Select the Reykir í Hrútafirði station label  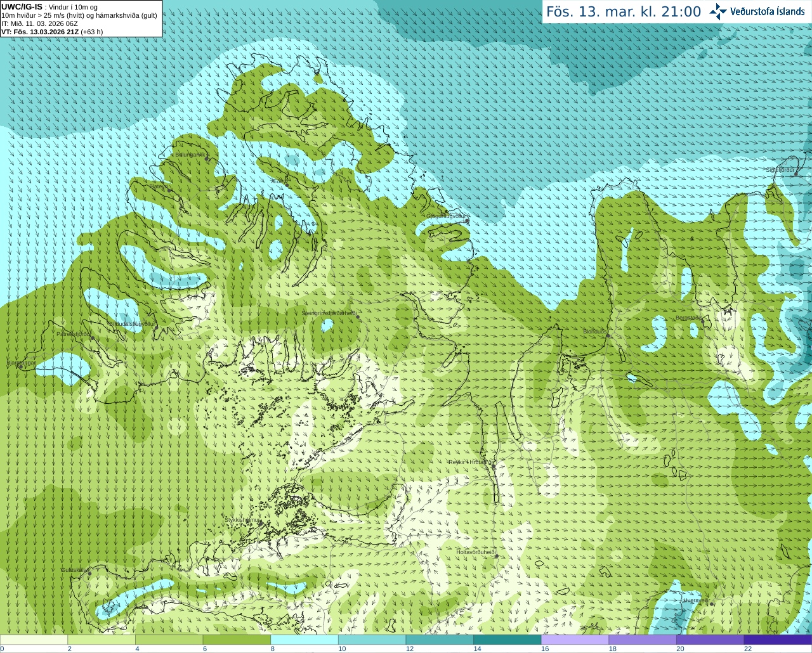click(470, 462)
